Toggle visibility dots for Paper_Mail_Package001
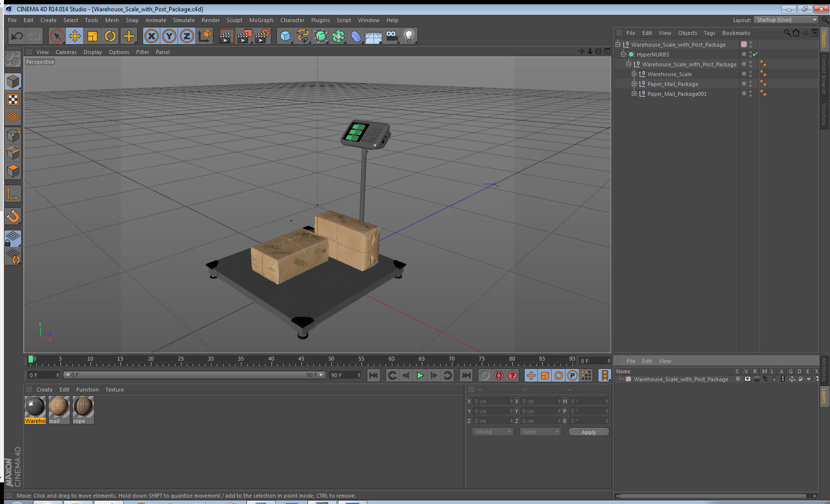Image resolution: width=830 pixels, height=504 pixels. click(750, 93)
